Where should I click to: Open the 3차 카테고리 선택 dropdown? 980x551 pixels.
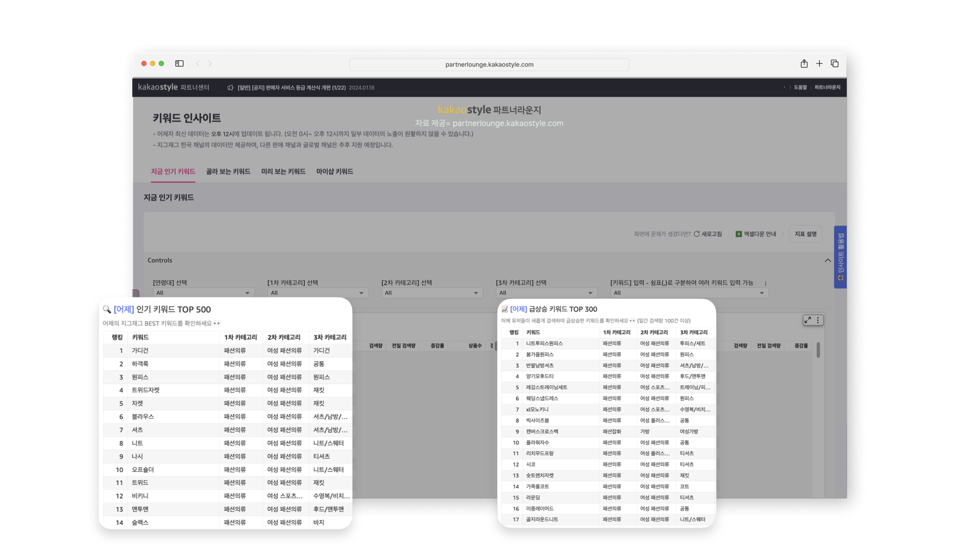click(x=546, y=293)
